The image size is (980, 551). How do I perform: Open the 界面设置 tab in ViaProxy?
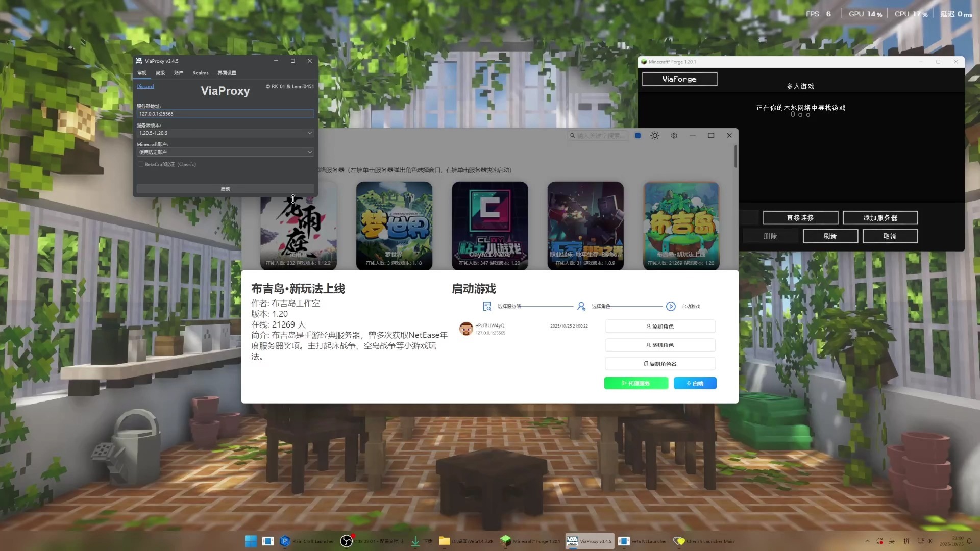click(x=227, y=73)
